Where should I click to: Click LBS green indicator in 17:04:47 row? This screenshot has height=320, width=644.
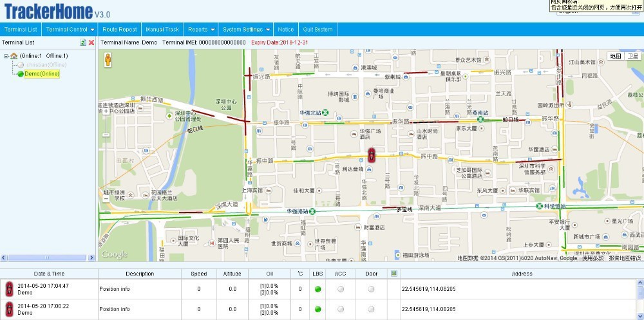[x=318, y=289]
